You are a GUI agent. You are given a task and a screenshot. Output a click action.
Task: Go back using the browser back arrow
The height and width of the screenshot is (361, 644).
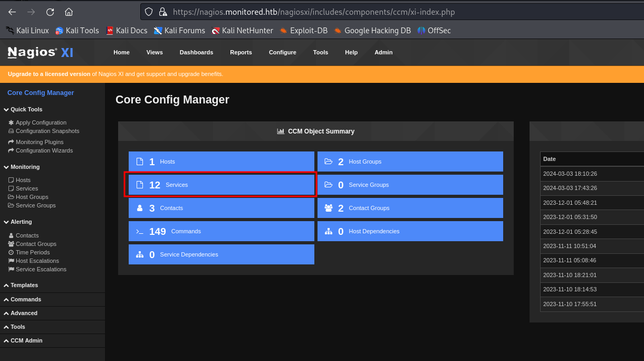coord(12,12)
